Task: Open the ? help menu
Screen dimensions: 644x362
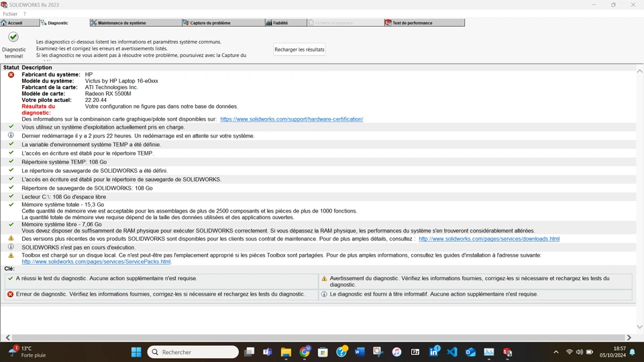Action: (24, 14)
